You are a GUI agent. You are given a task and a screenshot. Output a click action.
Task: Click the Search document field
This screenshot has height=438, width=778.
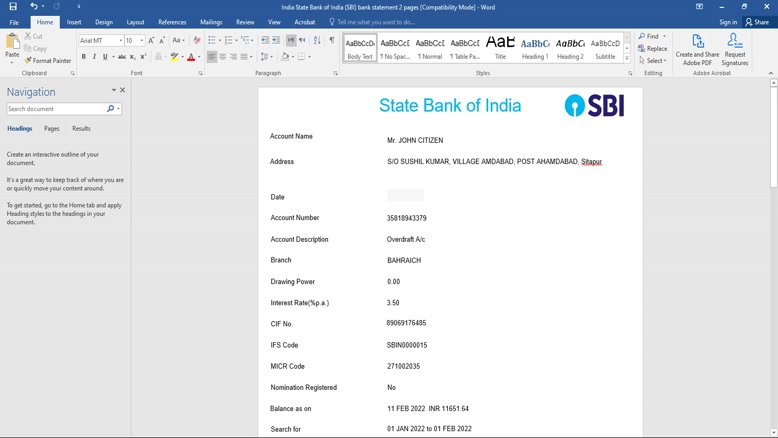pos(55,108)
